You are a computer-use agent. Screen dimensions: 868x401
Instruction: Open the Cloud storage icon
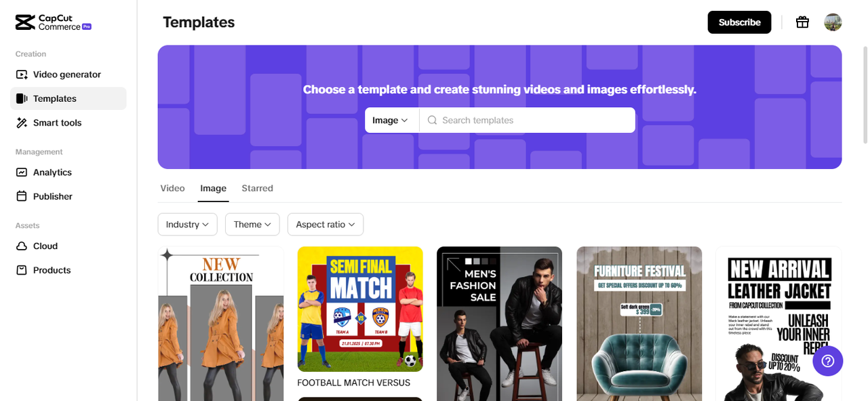pos(22,246)
